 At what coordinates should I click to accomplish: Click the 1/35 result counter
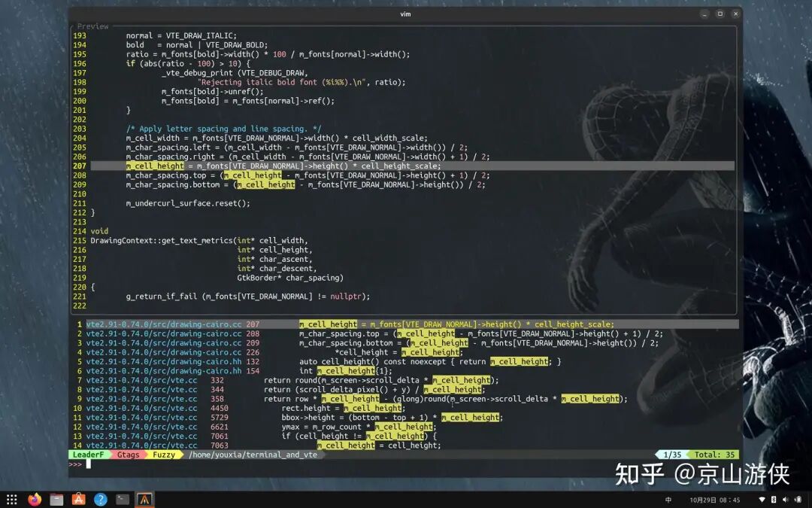[x=672, y=455]
